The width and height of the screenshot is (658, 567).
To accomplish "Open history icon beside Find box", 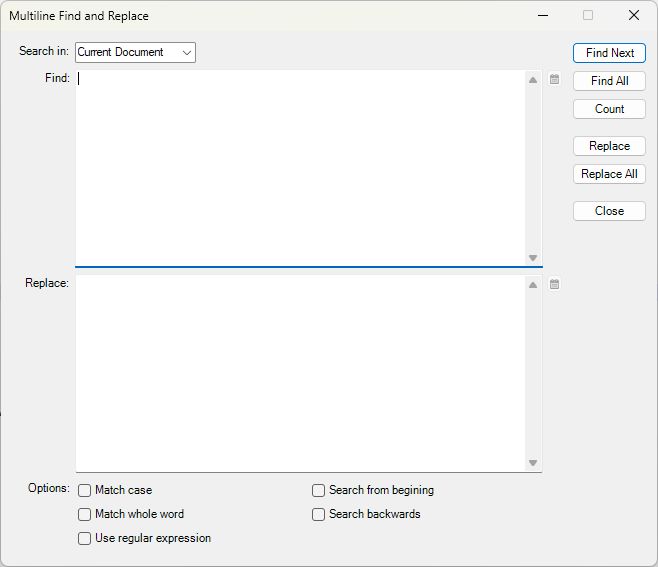I will tap(554, 79).
